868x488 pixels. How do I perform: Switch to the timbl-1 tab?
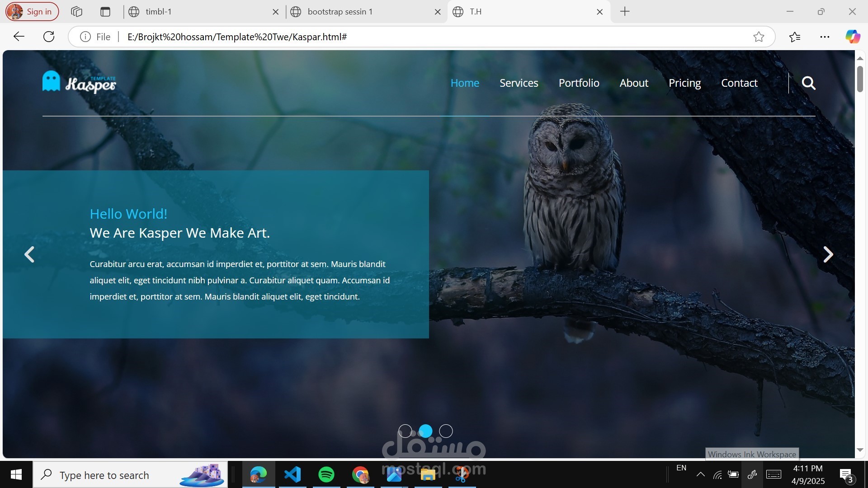click(x=203, y=12)
